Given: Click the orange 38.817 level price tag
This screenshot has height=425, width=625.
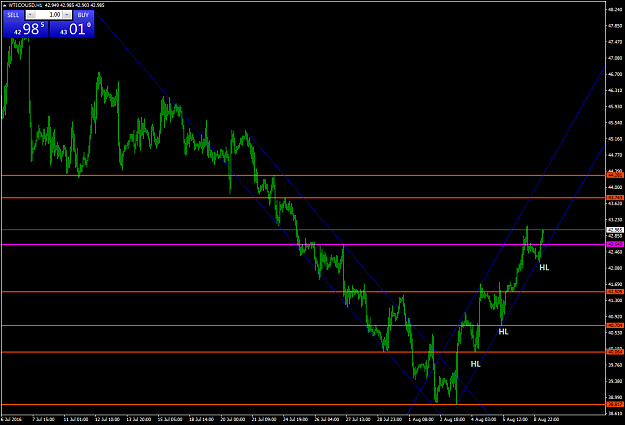Looking at the screenshot, I should tap(615, 404).
